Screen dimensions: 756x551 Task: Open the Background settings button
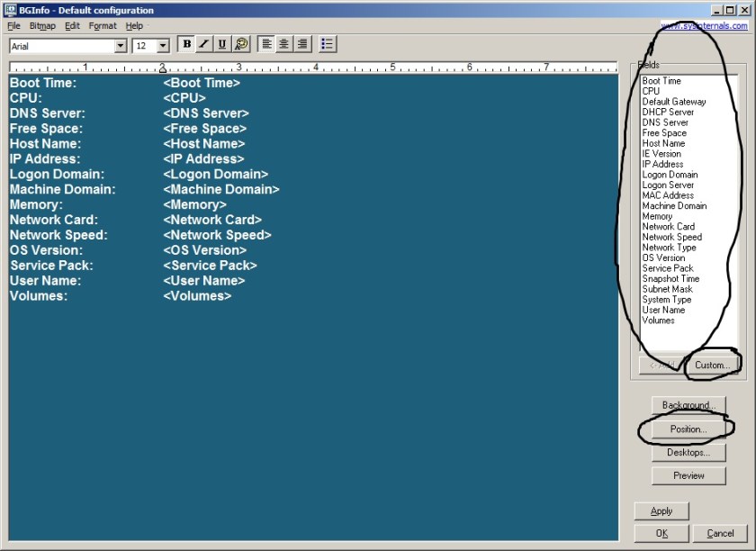point(688,405)
